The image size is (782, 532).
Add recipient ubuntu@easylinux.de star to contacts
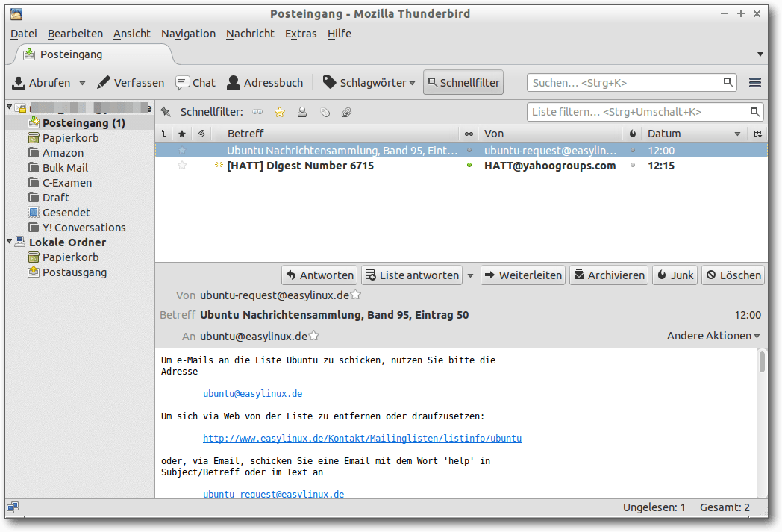pyautogui.click(x=313, y=336)
